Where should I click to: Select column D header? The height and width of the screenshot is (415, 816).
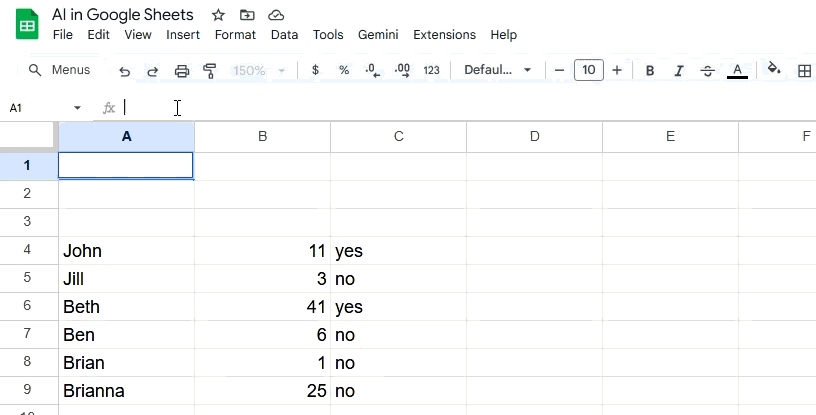click(x=534, y=136)
